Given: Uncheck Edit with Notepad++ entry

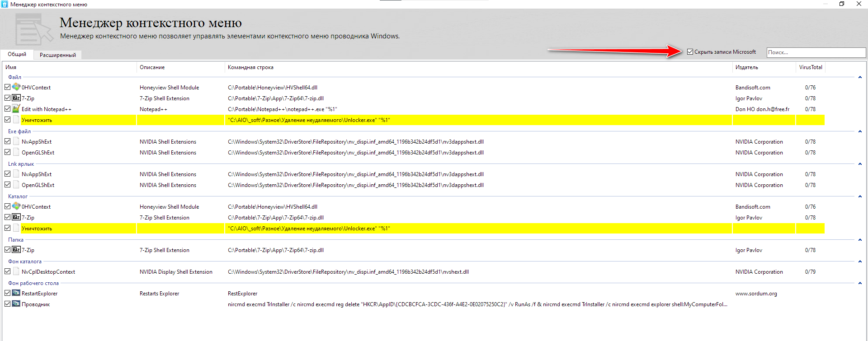Looking at the screenshot, I should click(7, 109).
